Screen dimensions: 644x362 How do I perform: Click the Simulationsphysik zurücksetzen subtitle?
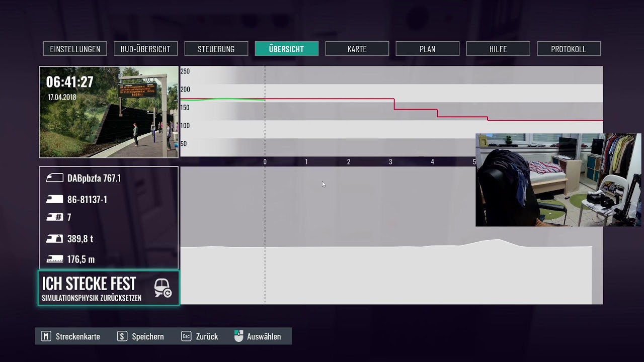pos(92,298)
